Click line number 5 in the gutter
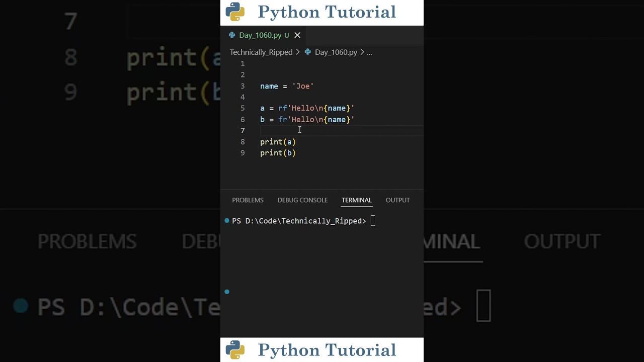This screenshot has width=644, height=362. pyautogui.click(x=243, y=108)
